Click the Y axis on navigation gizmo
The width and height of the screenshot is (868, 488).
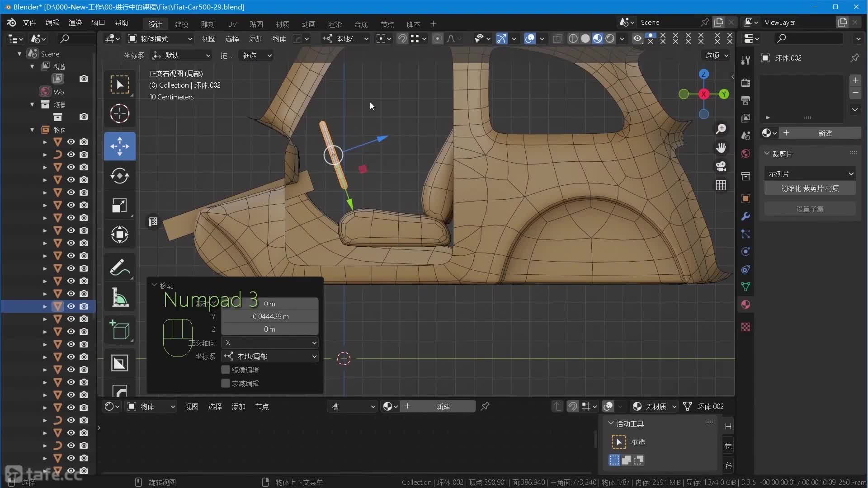(724, 94)
